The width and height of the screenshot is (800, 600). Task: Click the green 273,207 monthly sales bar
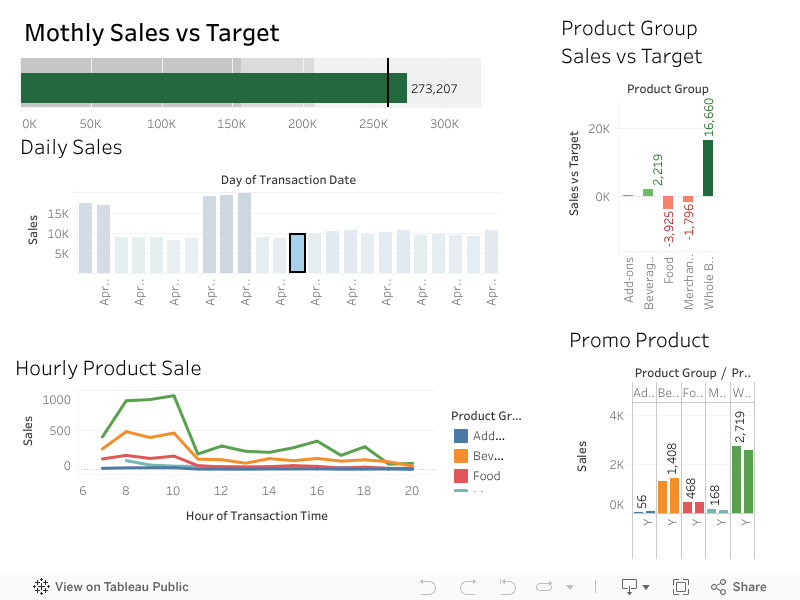(213, 88)
